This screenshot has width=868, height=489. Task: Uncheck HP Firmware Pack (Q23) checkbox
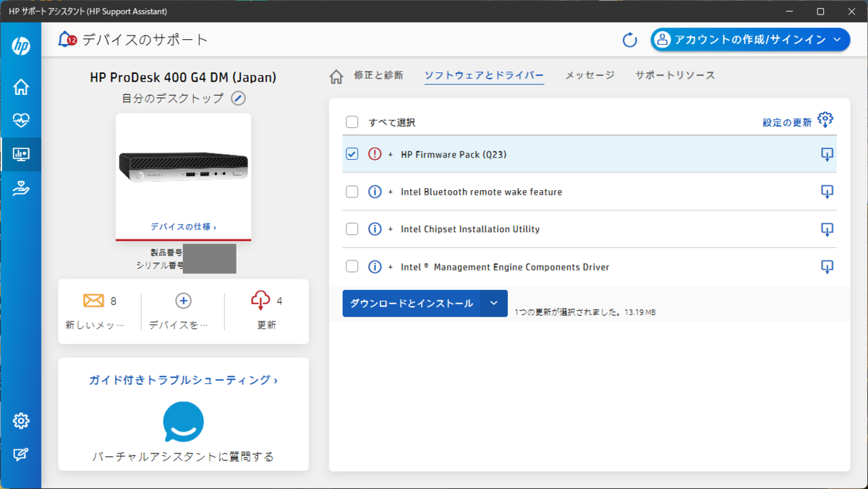click(x=352, y=154)
